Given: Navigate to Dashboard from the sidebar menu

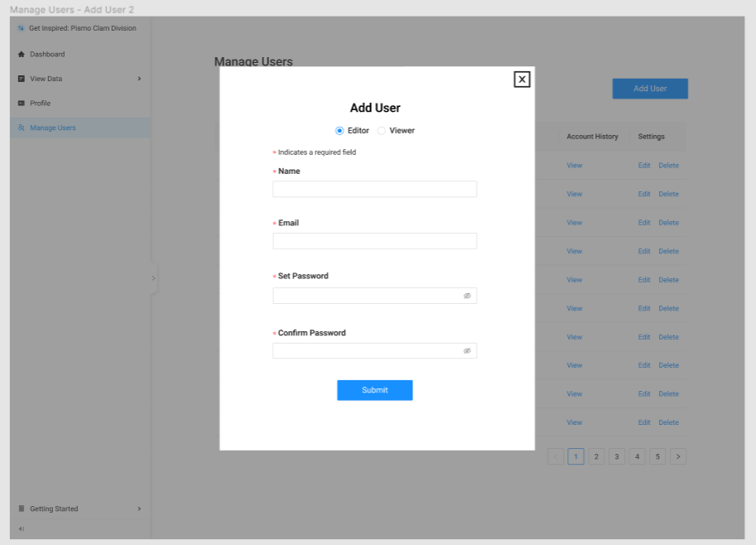Looking at the screenshot, I should (x=46, y=54).
